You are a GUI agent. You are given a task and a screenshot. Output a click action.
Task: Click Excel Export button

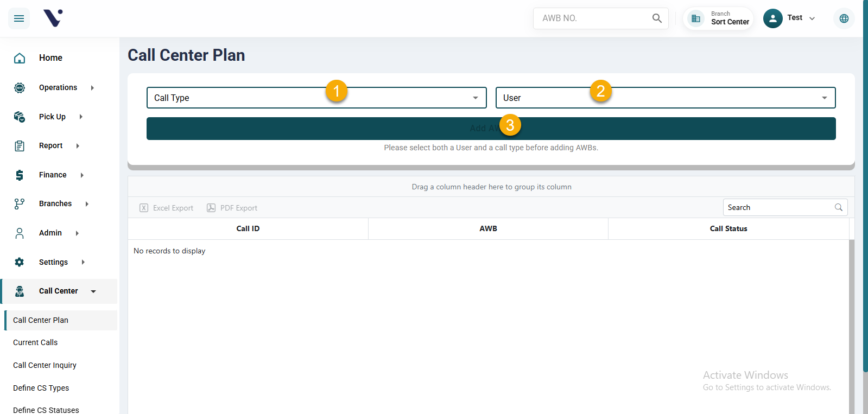[167, 208]
